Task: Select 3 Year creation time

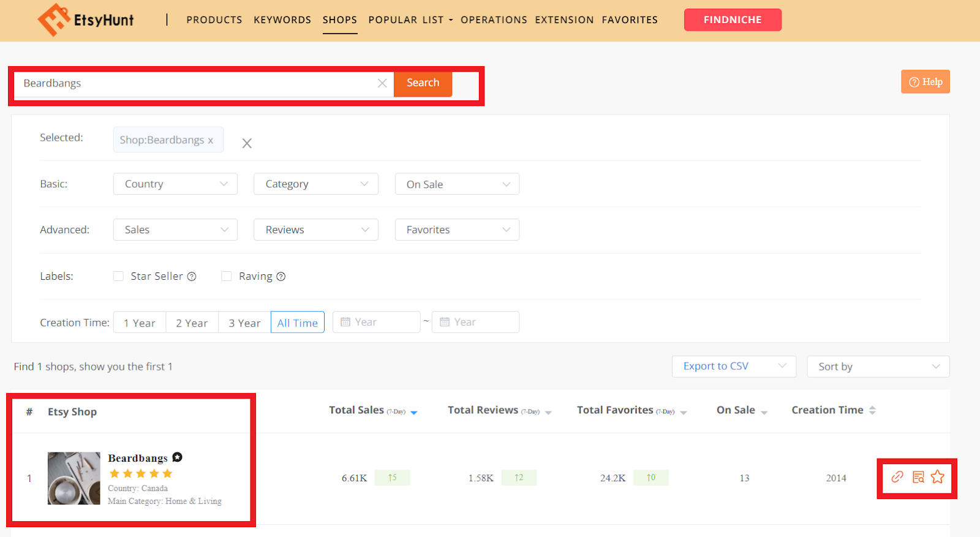Action: pyautogui.click(x=244, y=323)
